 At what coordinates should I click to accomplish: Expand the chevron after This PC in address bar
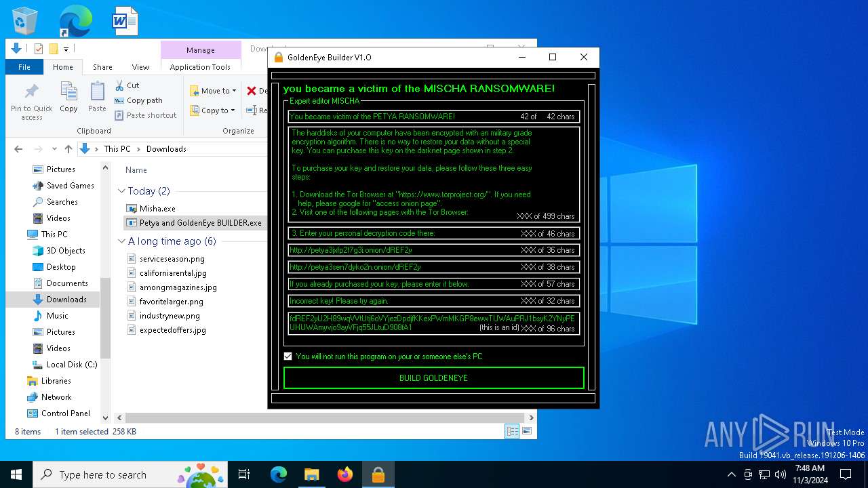point(138,149)
